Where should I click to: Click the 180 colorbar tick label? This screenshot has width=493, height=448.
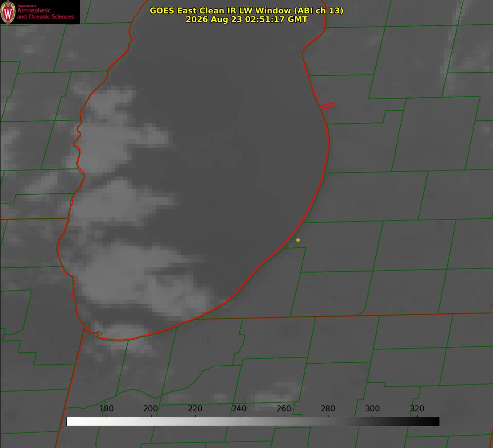click(x=106, y=408)
